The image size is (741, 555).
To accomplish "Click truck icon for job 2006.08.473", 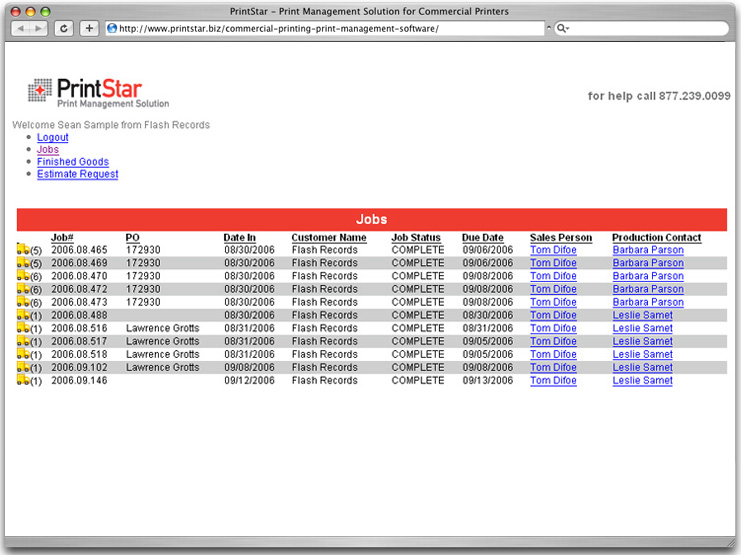I will point(23,302).
